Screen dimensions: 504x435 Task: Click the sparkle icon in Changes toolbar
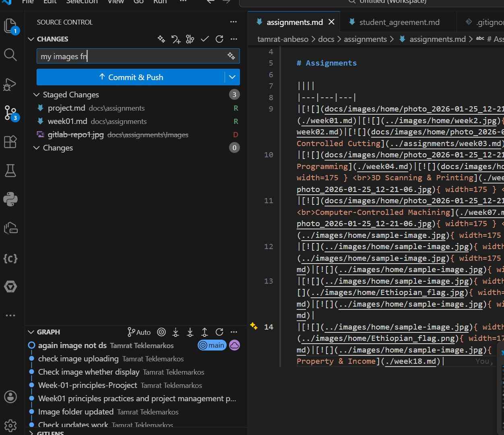(x=161, y=39)
